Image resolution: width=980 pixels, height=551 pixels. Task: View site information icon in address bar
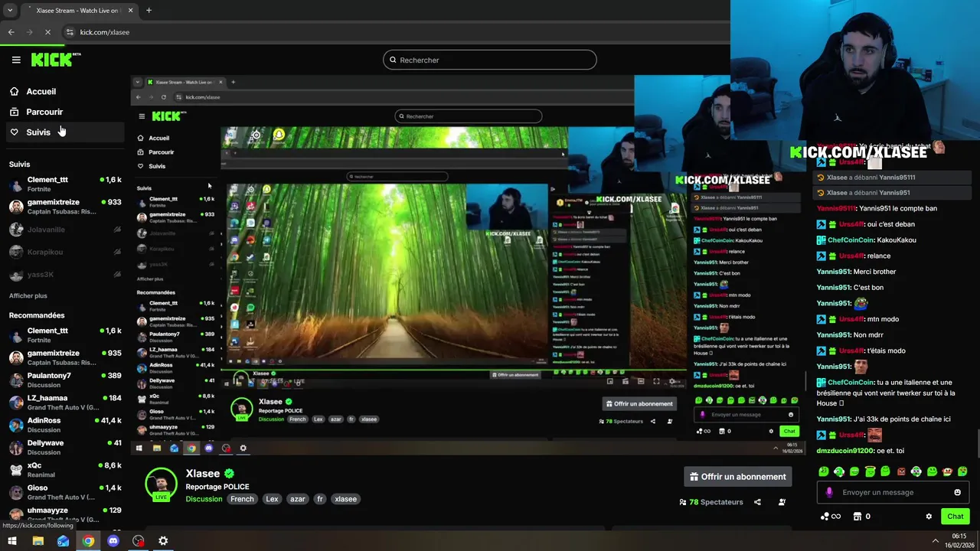(x=70, y=32)
